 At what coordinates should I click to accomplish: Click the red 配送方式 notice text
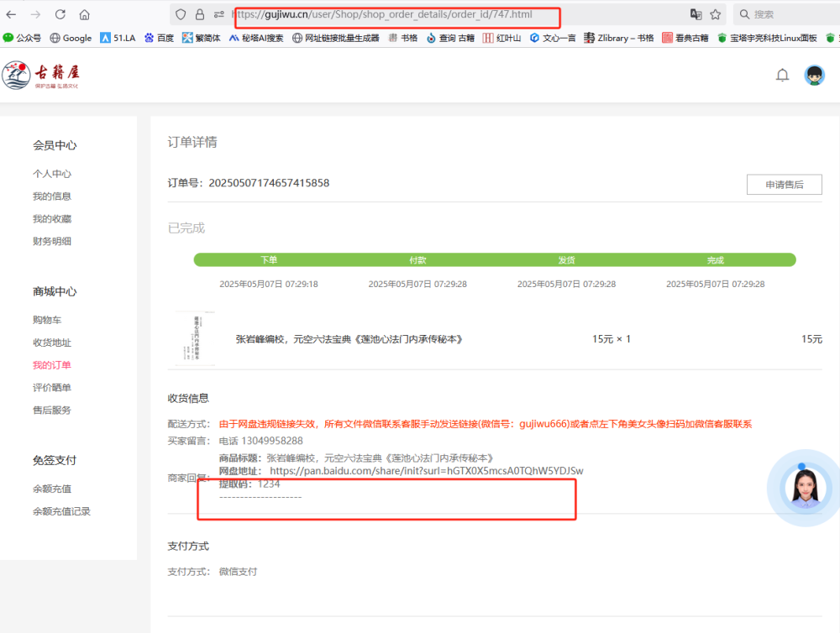486,424
